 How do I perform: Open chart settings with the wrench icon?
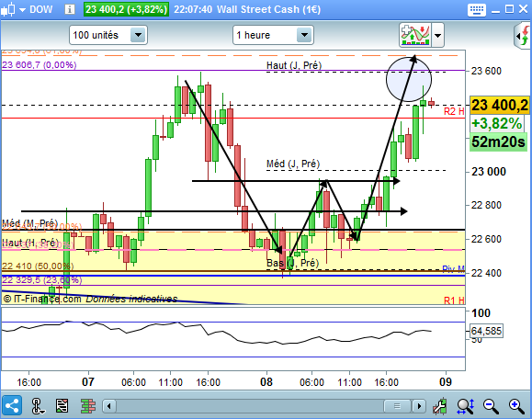[440, 406]
